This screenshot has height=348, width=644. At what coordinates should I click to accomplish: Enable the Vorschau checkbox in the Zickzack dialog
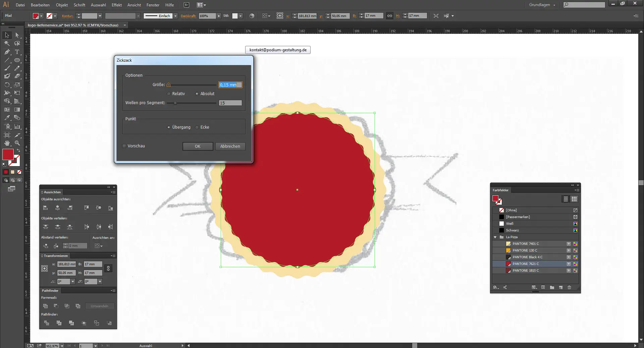(x=124, y=146)
